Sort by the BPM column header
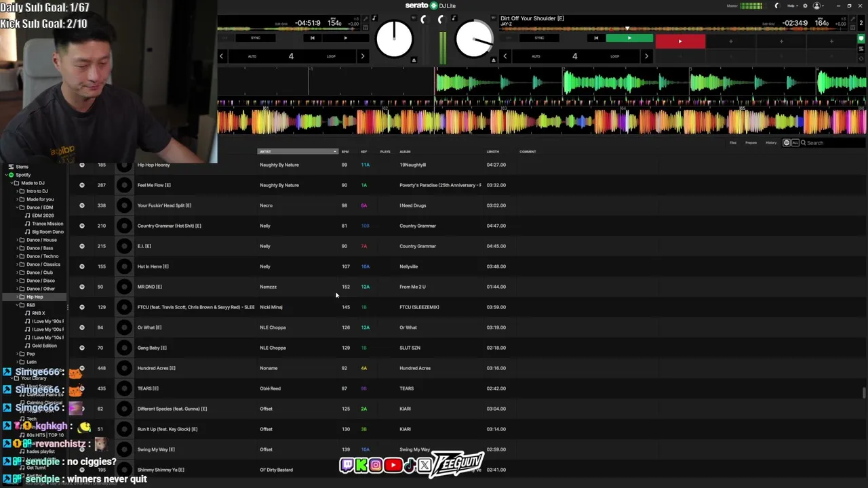Screen dimensions: 868x488 (344, 152)
